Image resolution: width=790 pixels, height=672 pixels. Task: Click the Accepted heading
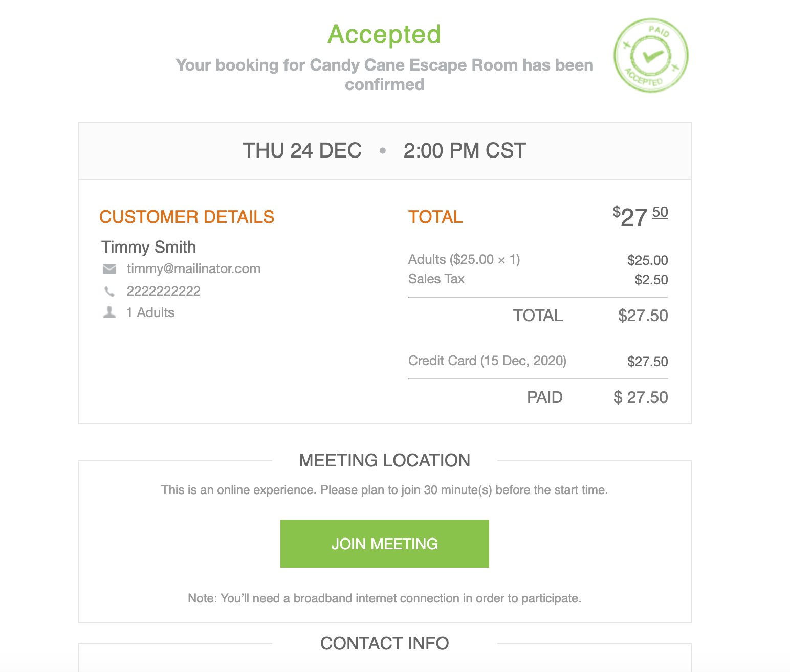(x=384, y=35)
